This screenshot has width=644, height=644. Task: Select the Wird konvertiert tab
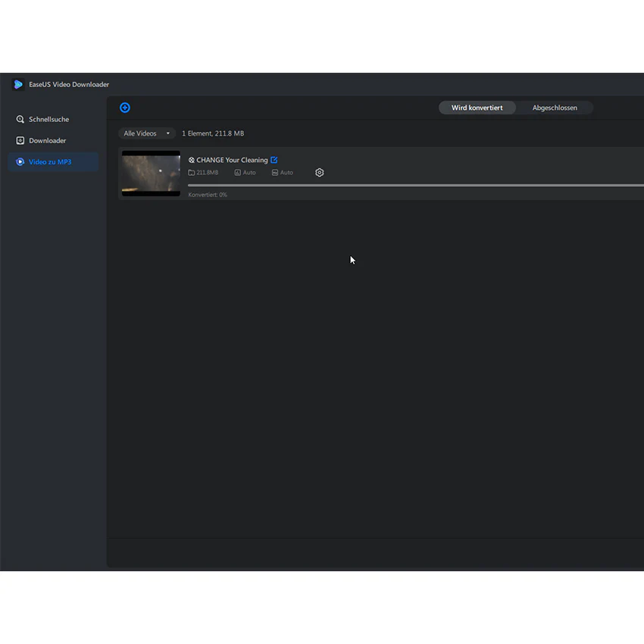coord(477,108)
